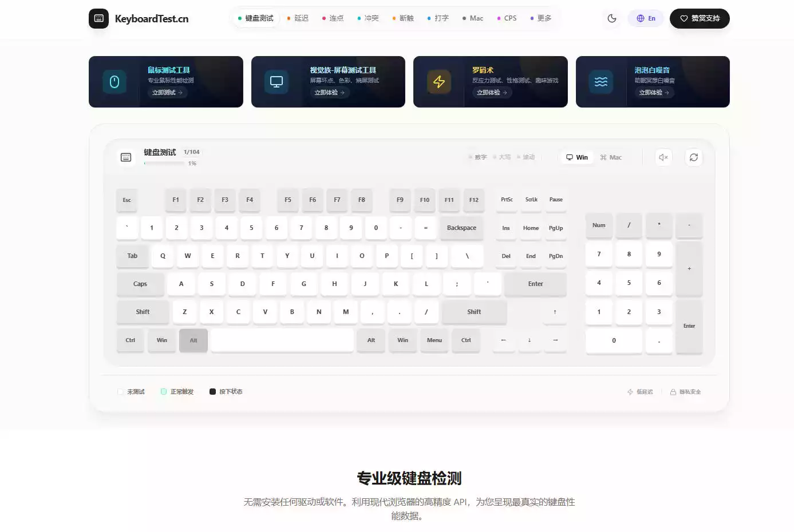Select the Mac layout toggle
The image size is (794, 532).
611,157
